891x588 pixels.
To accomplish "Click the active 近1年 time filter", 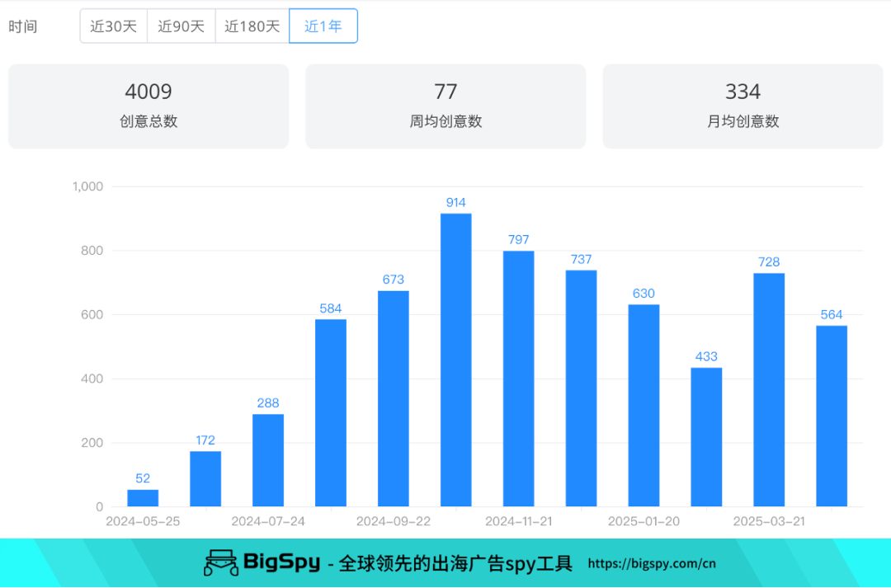I will (323, 26).
